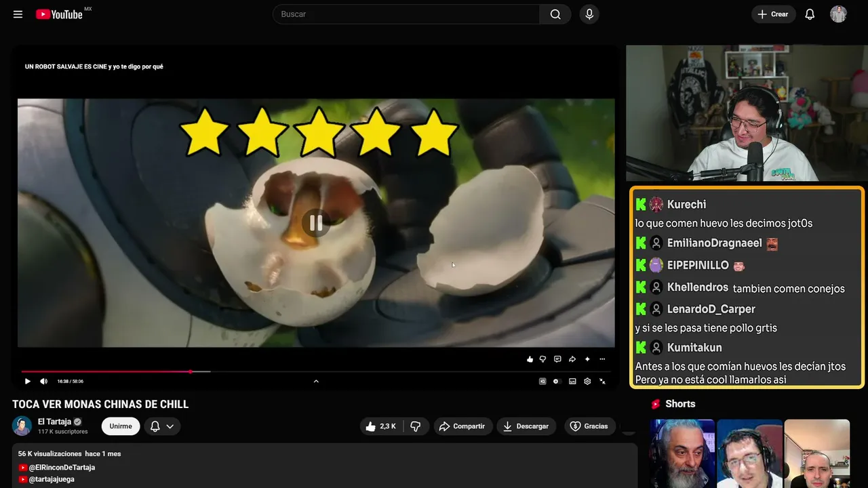
Task: Click the Khellendros username in chat
Action: [x=698, y=287]
